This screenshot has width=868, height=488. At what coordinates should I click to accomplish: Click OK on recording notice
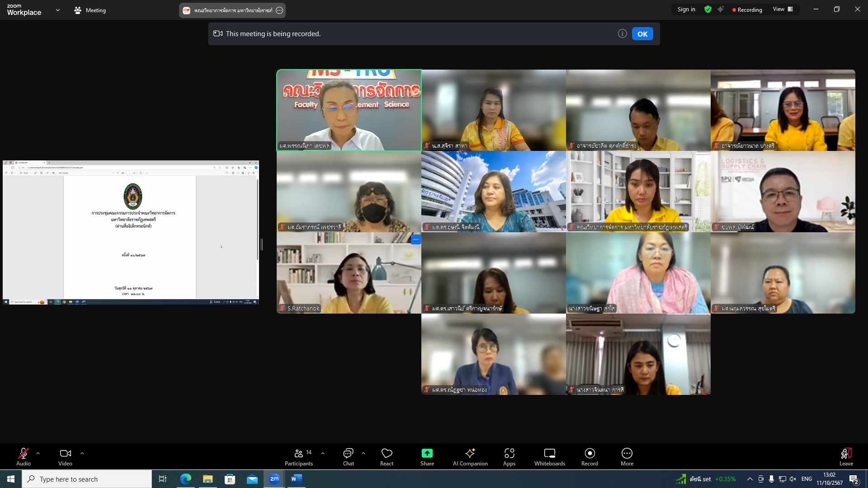tap(642, 34)
